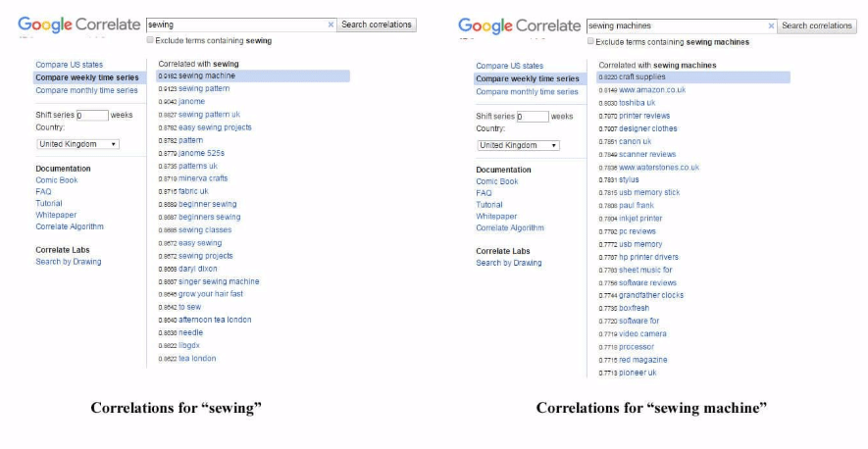Open 'singer sewing machine' correlation result
The height and width of the screenshot is (449, 868).
tap(219, 281)
